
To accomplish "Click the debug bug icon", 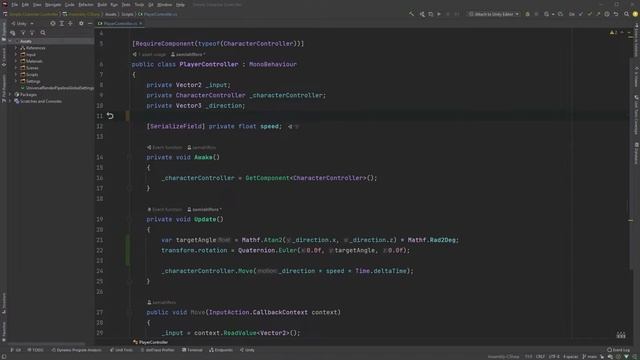I will click(x=527, y=14).
